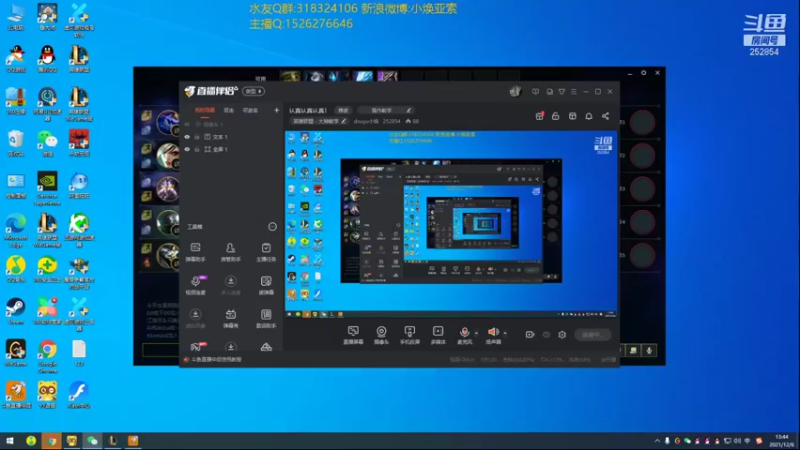Click the GeForce Experience desktop icon
This screenshot has width=800, height=450.
click(x=47, y=188)
